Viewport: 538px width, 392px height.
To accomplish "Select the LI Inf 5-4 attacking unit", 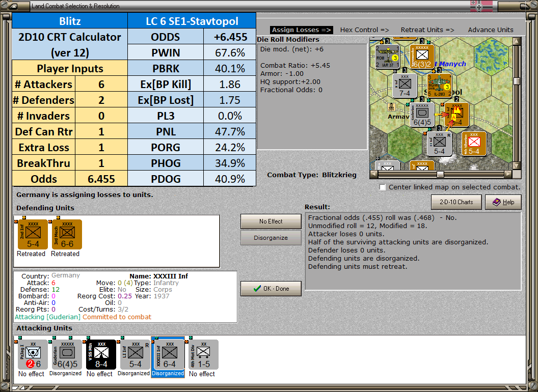I will point(135,355).
